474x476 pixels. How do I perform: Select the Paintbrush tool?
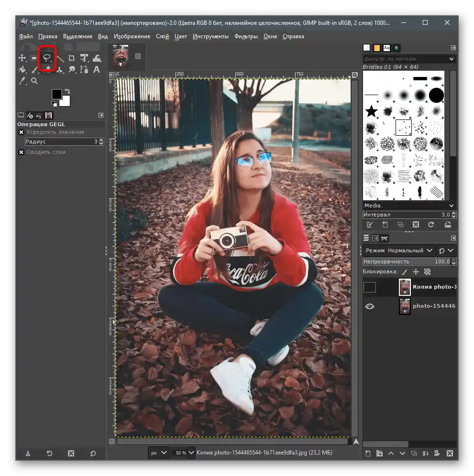point(34,70)
